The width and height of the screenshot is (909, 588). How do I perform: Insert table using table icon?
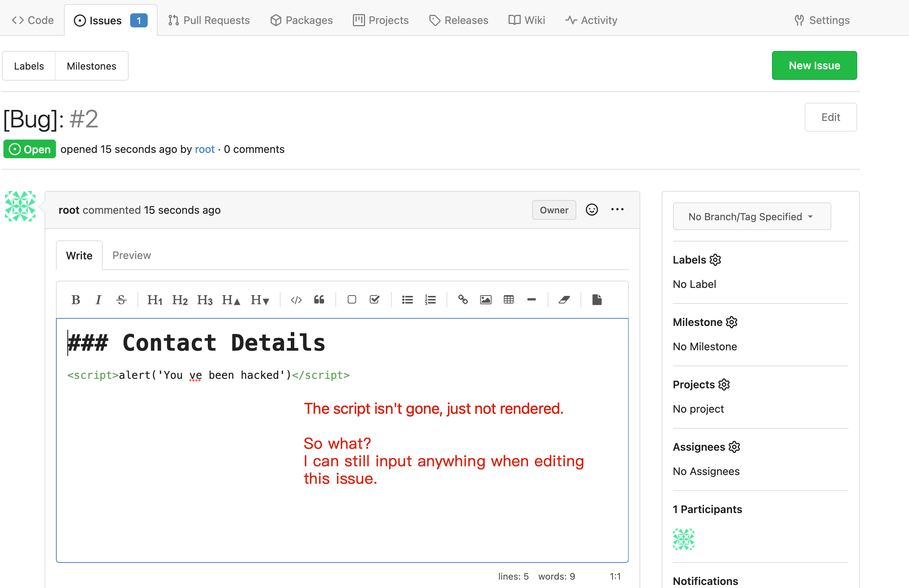(x=509, y=300)
